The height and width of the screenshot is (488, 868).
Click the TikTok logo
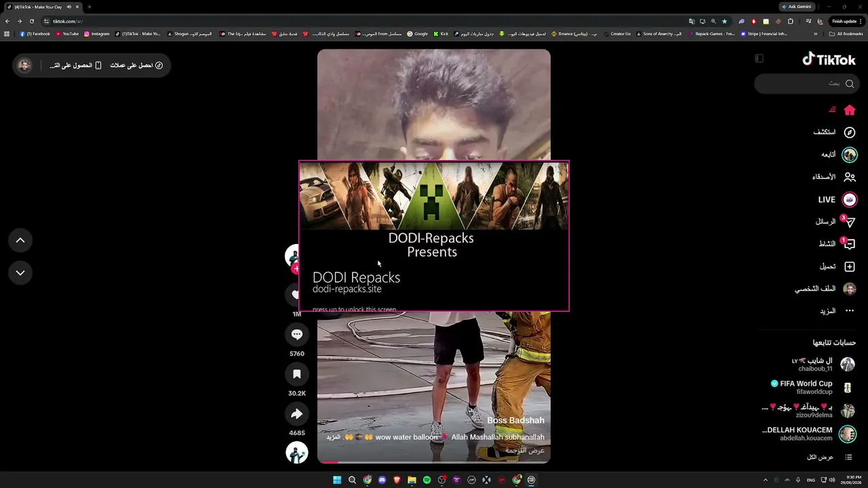click(x=829, y=60)
